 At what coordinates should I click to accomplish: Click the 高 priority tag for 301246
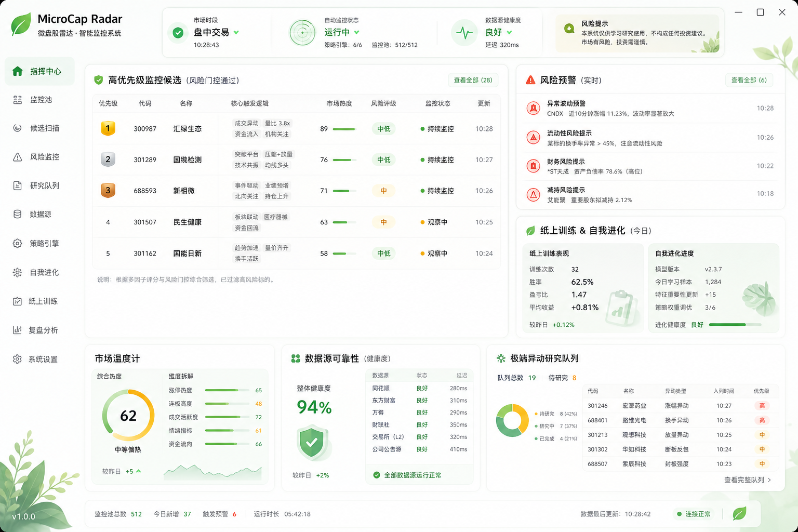click(x=762, y=406)
